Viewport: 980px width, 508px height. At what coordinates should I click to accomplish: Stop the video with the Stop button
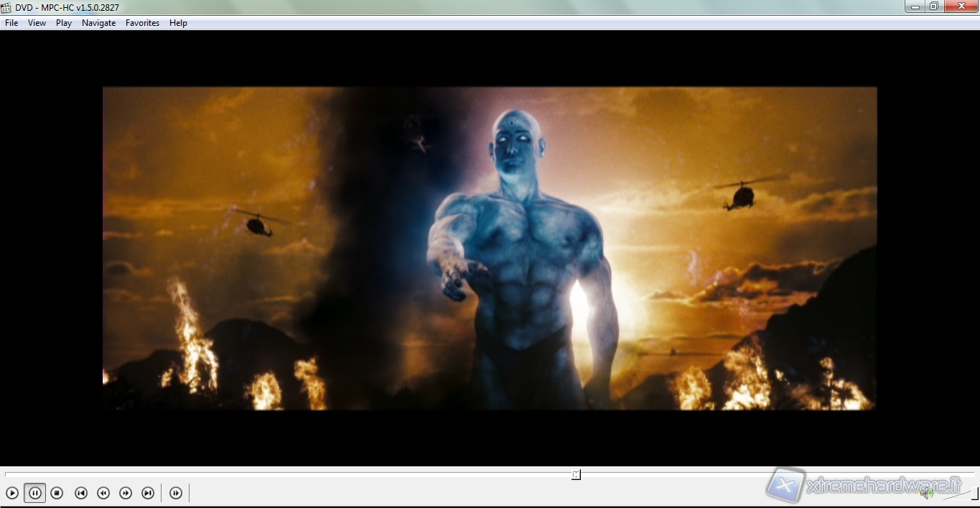57,493
